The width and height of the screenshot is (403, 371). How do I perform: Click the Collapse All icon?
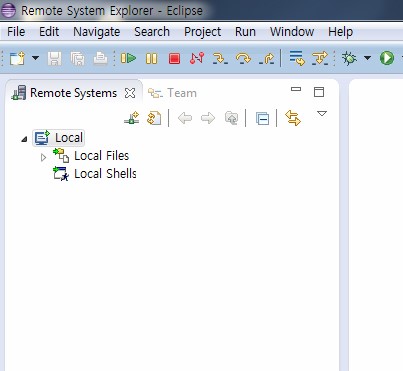[262, 119]
